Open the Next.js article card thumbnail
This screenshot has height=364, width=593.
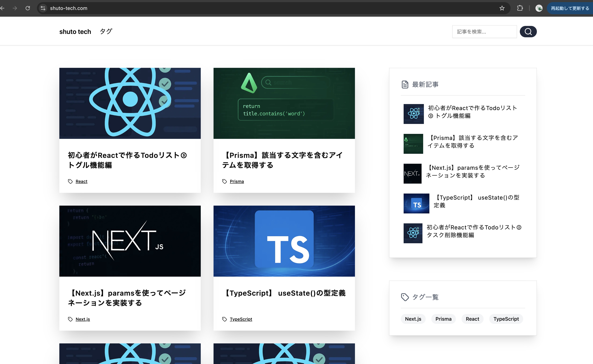tap(130, 241)
